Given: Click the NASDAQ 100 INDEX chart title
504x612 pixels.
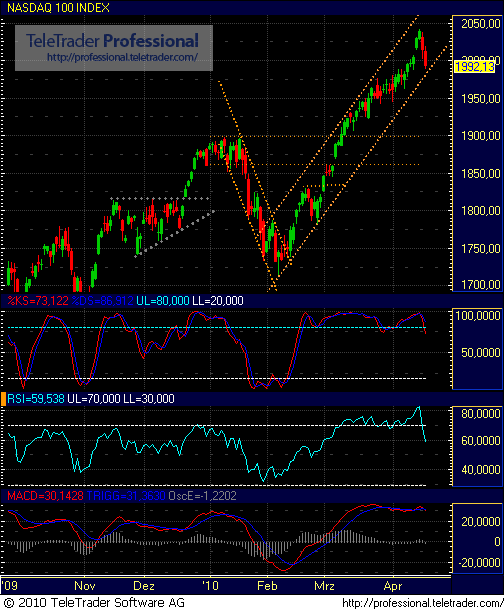Looking at the screenshot, I should tap(59, 8).
